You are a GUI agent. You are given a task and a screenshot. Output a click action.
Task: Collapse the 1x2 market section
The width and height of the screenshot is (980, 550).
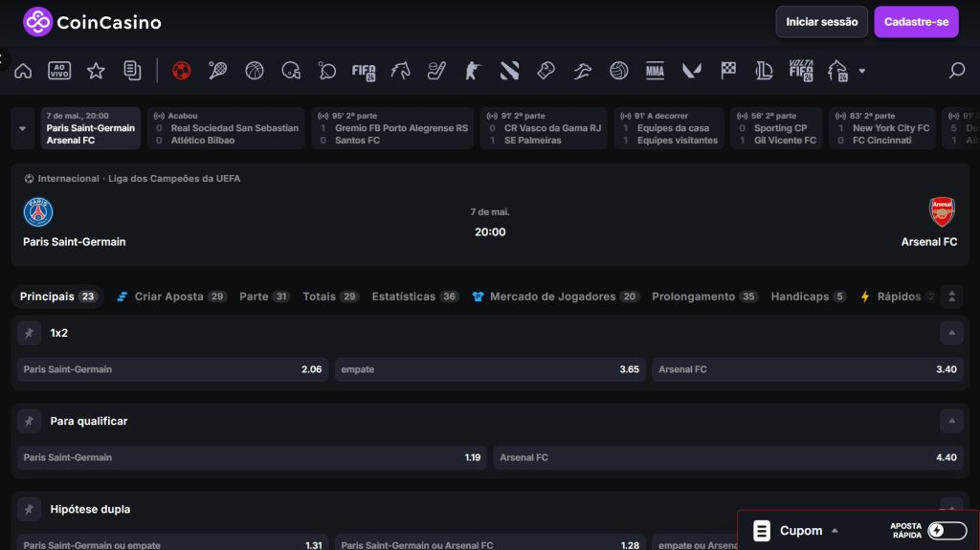point(951,333)
